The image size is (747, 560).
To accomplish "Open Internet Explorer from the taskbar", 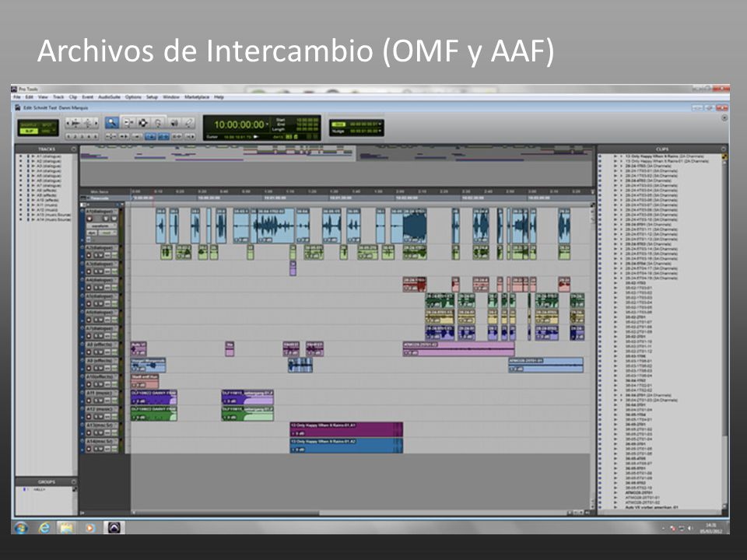I will [x=44, y=527].
